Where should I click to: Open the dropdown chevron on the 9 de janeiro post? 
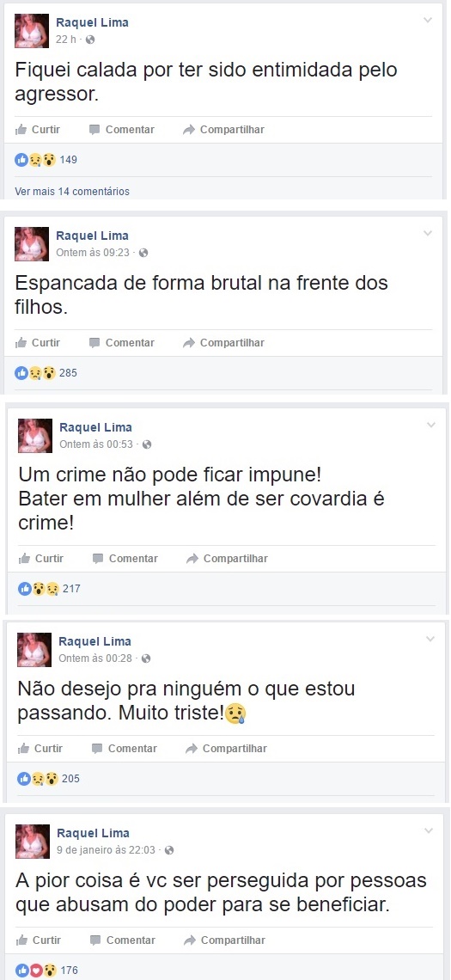coord(429,830)
